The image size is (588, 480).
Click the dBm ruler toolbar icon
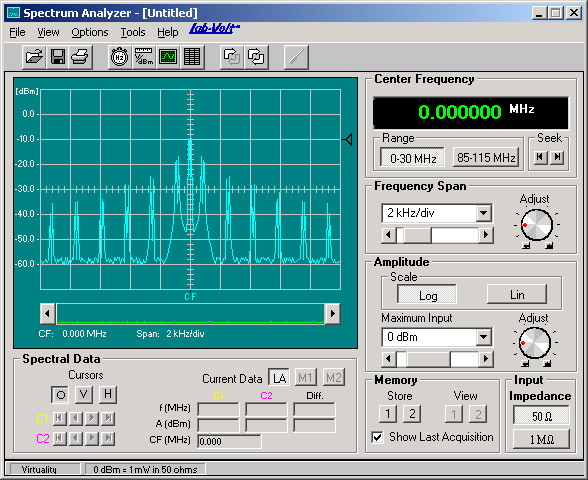point(144,57)
